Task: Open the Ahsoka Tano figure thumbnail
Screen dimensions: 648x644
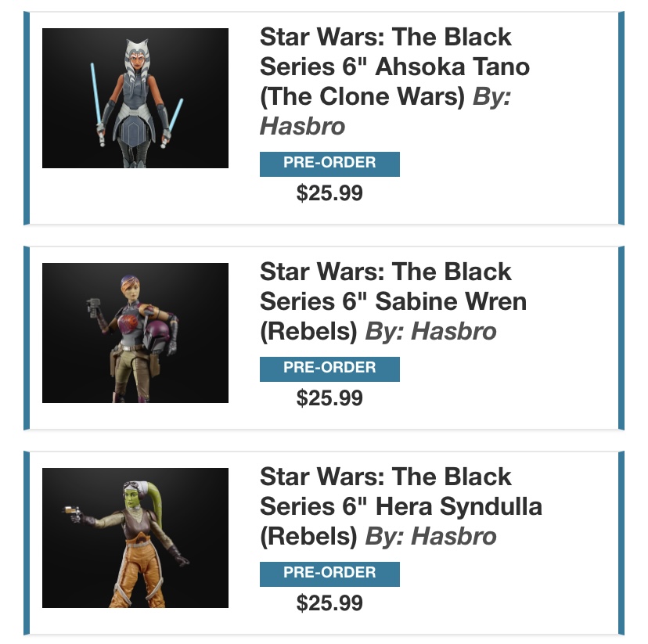Action: [135, 98]
